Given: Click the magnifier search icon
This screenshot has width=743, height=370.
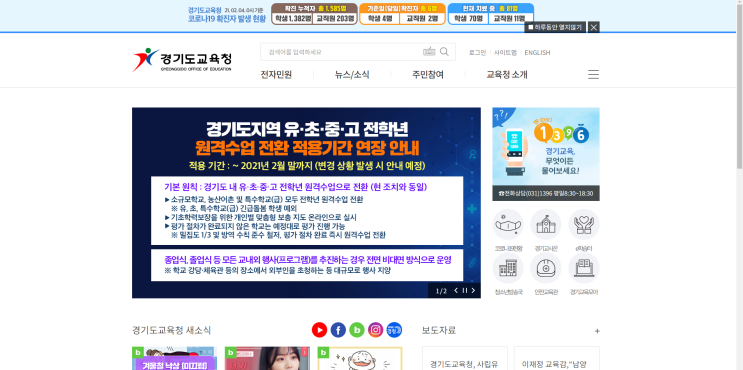Looking at the screenshot, I should (x=444, y=52).
